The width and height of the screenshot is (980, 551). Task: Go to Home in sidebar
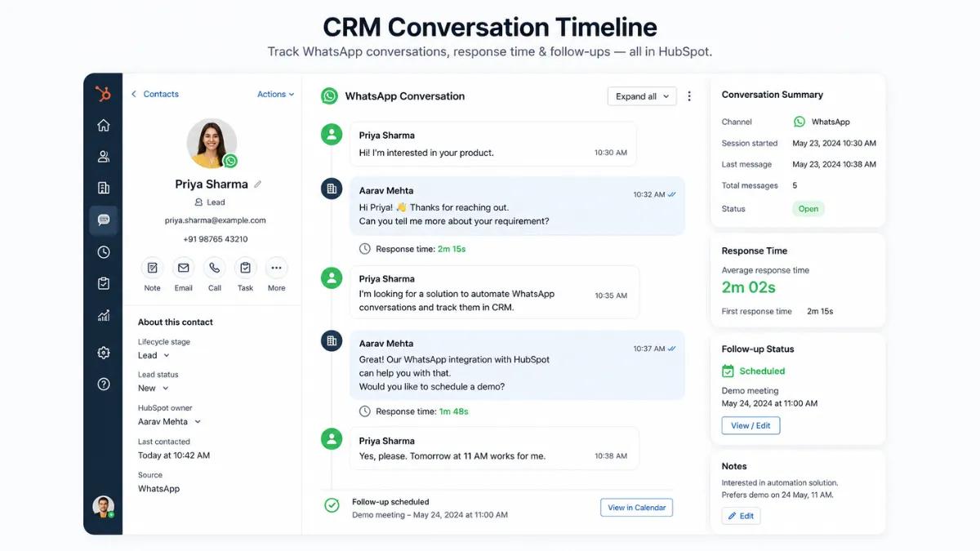click(103, 125)
